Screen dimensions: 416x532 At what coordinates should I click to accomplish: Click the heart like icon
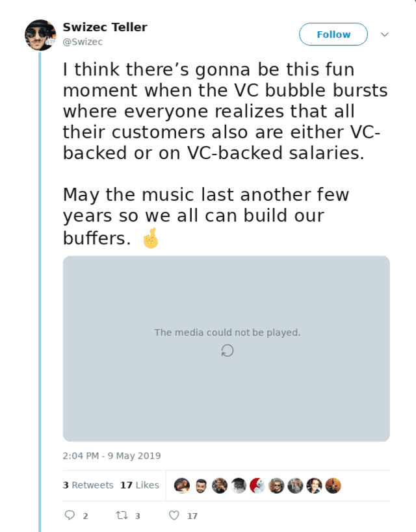174,515
